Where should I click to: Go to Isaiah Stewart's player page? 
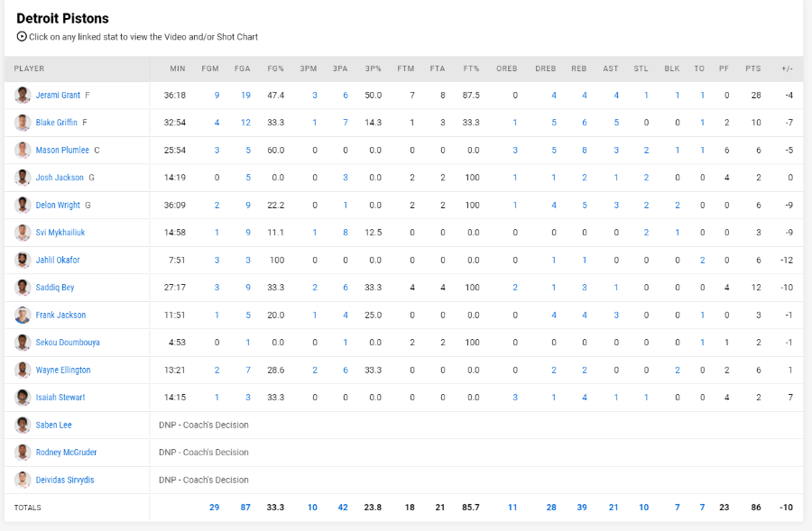click(60, 398)
